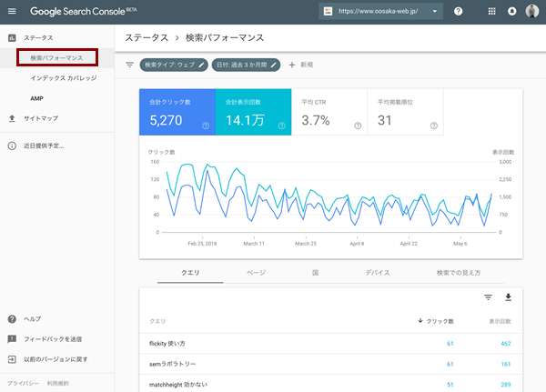
Task: Click the ステータス breadcrumb
Action: click(147, 37)
